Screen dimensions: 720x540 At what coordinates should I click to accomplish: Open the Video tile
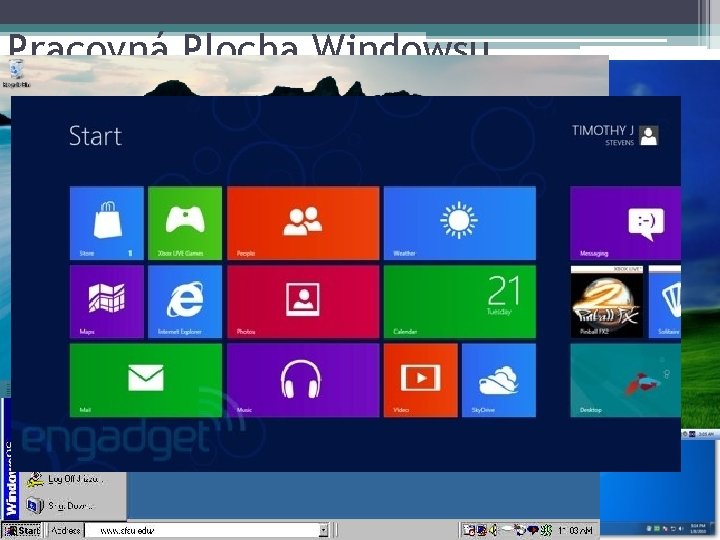point(421,380)
